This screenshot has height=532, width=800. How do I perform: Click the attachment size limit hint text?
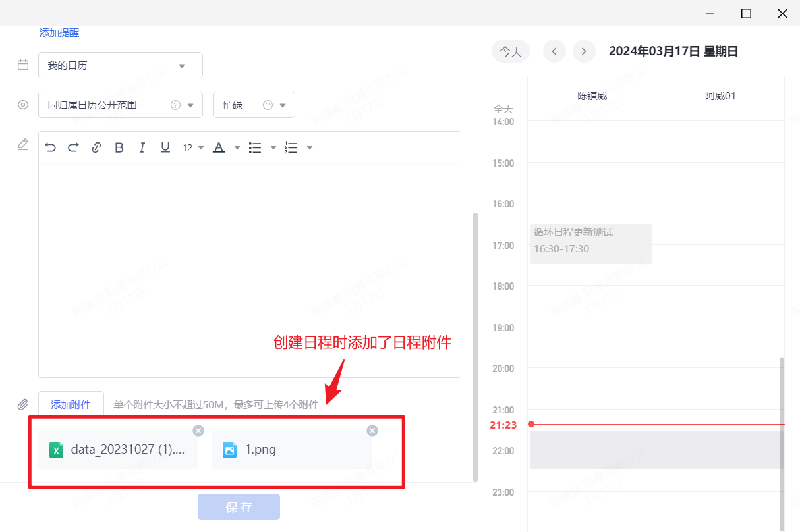[x=216, y=404]
